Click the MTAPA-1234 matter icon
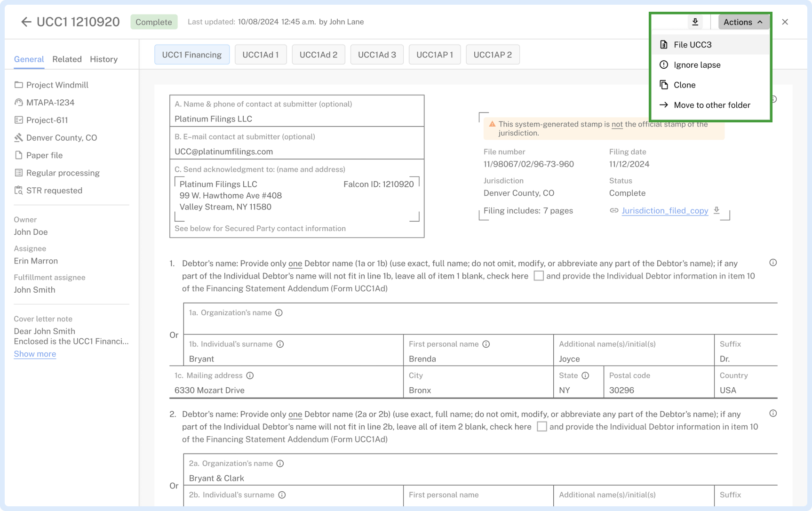Viewport: 812px width, 511px height. 18,103
